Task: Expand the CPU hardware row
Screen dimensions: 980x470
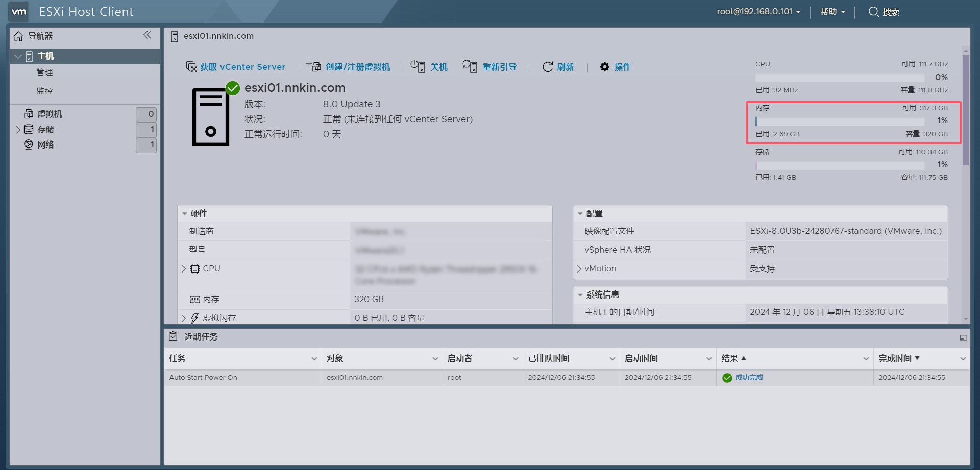Action: [x=184, y=269]
